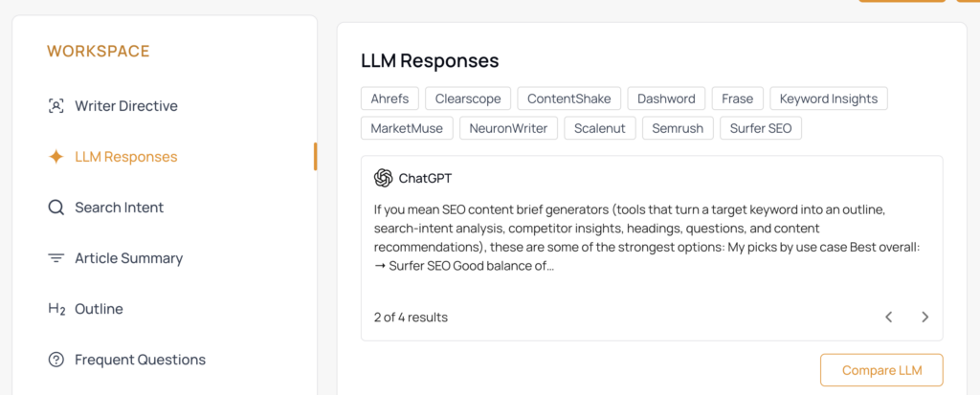Select the Keyword Insights tag chip
Screen dimensions: 980x395
(x=829, y=99)
